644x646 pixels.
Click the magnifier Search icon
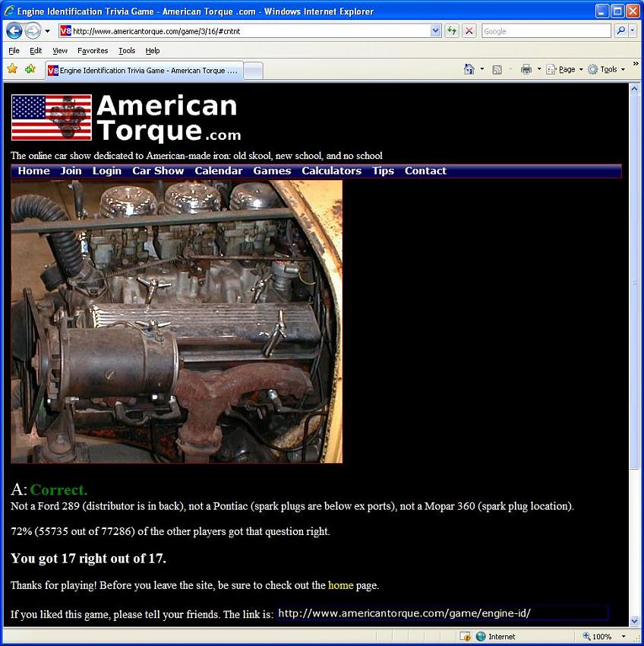point(621,31)
